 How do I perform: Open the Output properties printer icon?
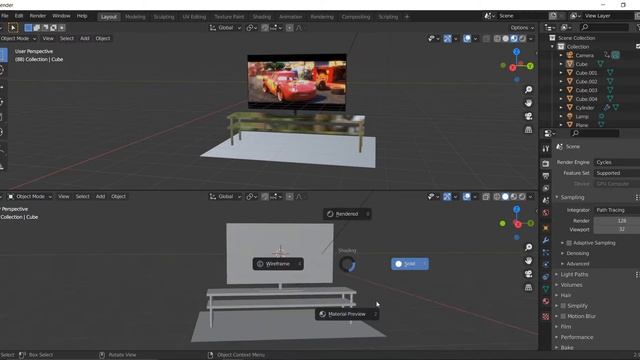(546, 176)
